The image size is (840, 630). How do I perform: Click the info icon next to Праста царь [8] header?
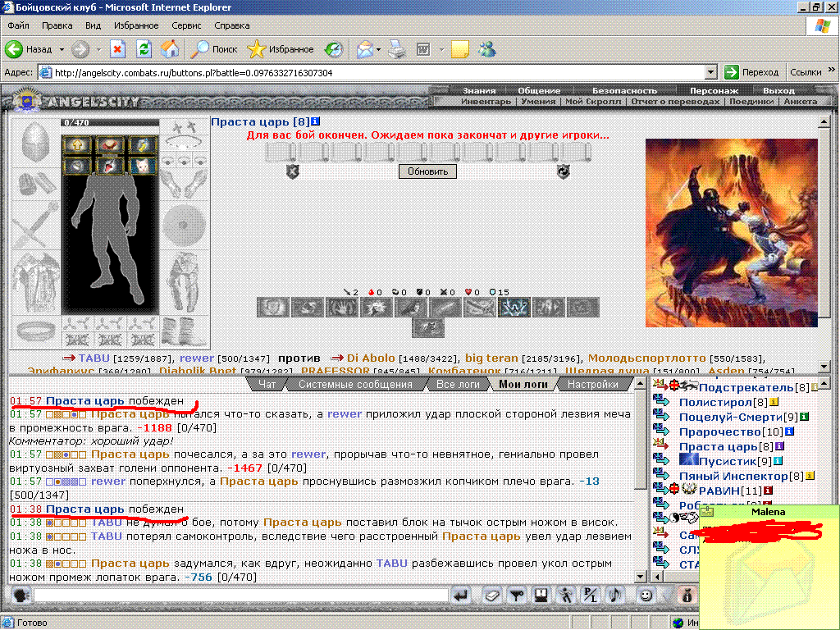(316, 122)
